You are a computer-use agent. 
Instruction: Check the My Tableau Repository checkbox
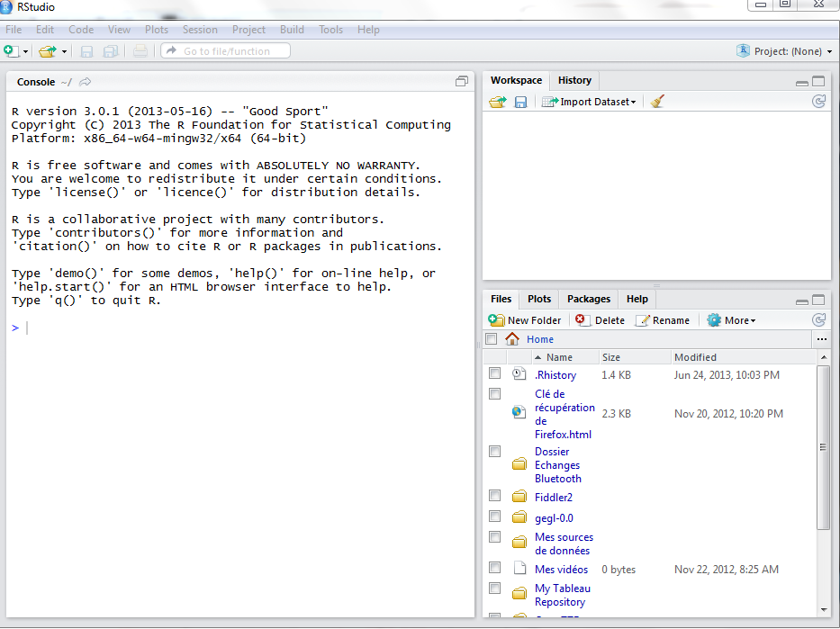click(495, 589)
